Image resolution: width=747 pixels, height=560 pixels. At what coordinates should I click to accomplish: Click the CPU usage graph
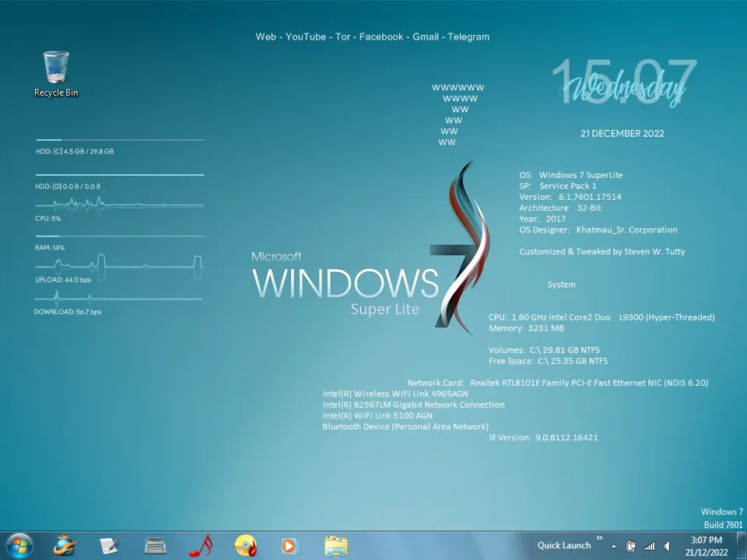point(120,205)
